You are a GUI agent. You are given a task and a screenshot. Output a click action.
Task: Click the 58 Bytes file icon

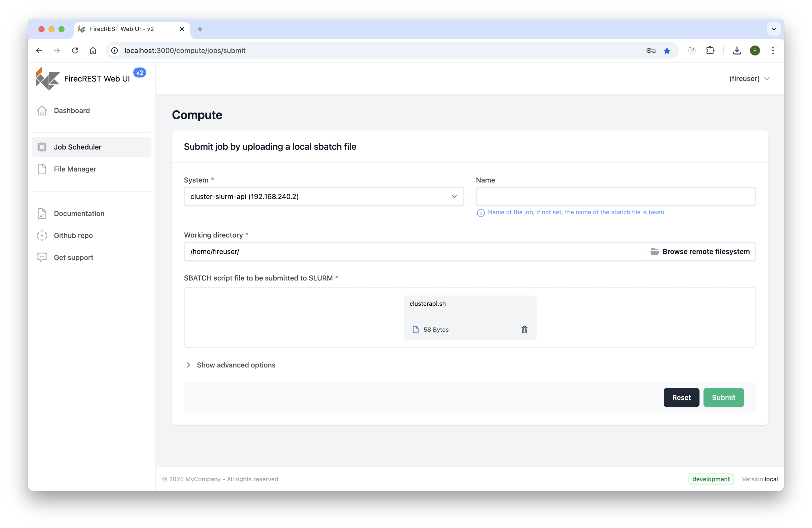tap(415, 329)
